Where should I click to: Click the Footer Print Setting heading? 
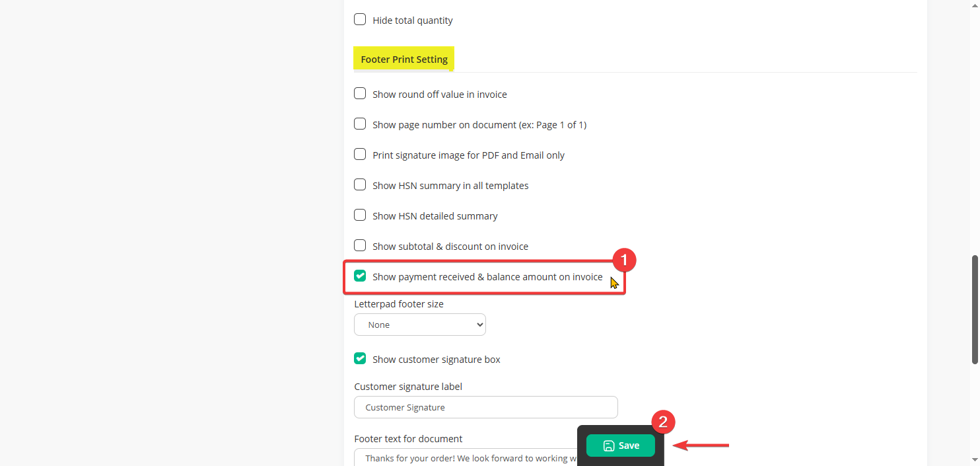[403, 59]
